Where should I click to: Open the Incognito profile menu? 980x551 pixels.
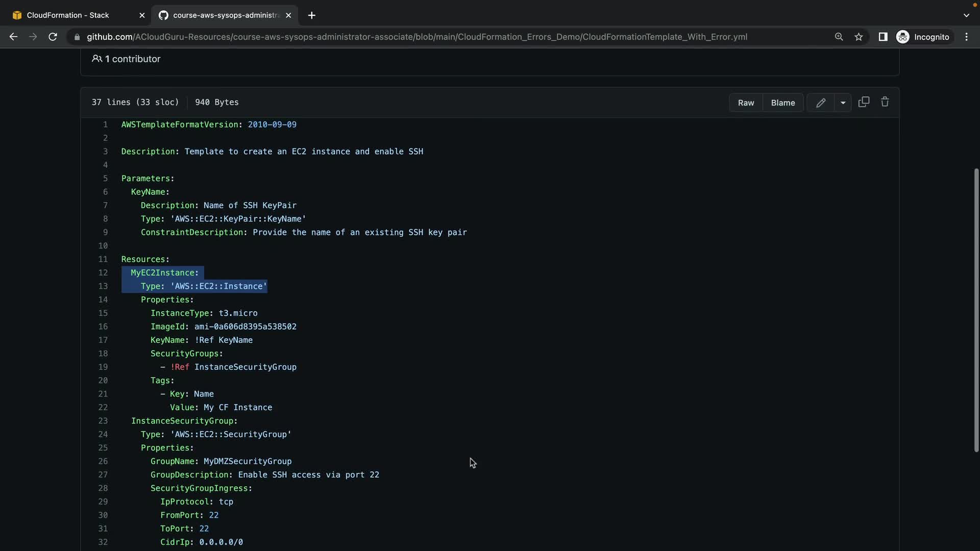tap(923, 37)
